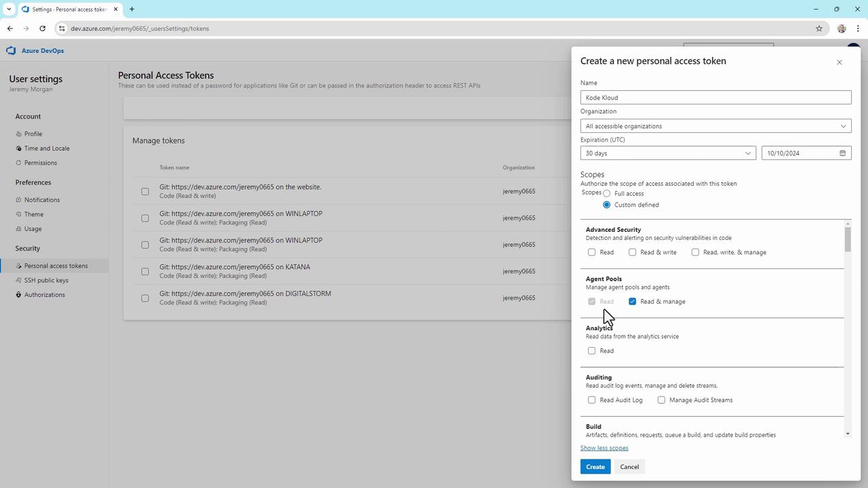
Task: Reload the page using the refresh icon
Action: point(43,28)
